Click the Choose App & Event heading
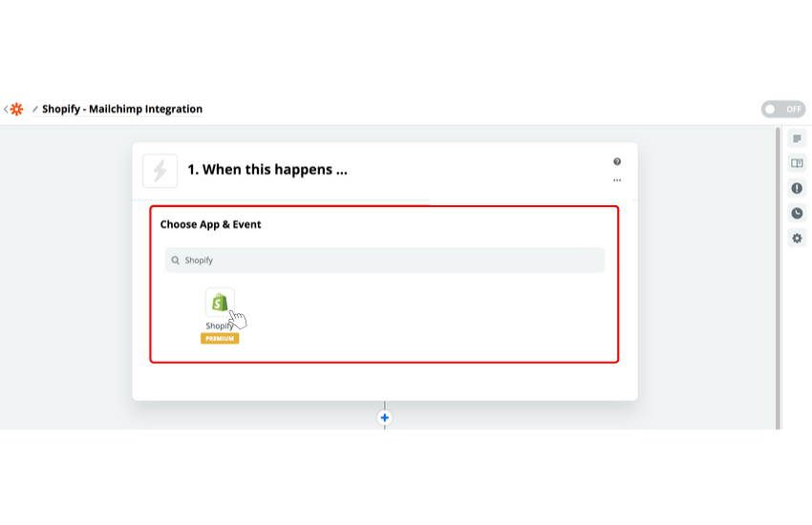 pyautogui.click(x=210, y=224)
